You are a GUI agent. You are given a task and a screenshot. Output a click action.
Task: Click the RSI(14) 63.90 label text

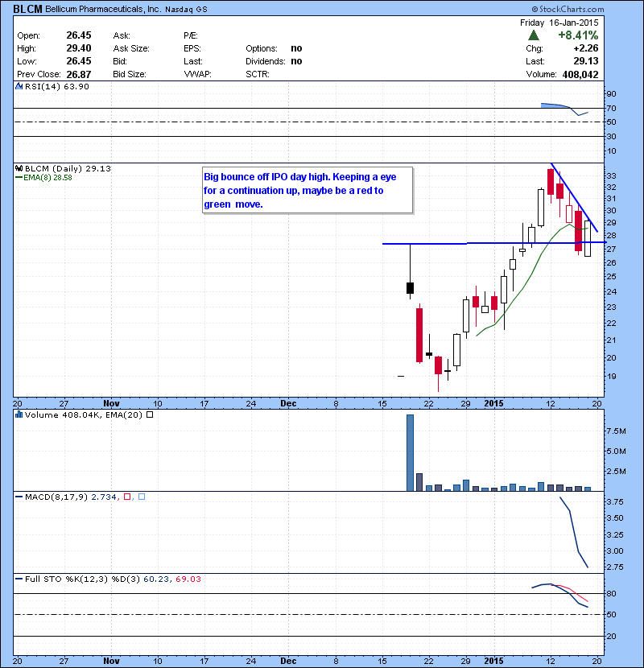point(56,86)
